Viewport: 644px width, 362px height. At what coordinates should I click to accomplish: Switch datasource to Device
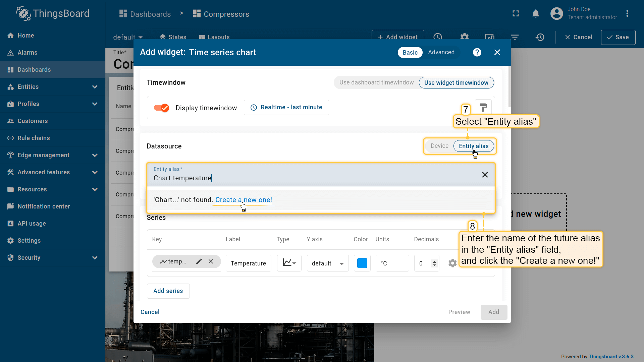[439, 146]
